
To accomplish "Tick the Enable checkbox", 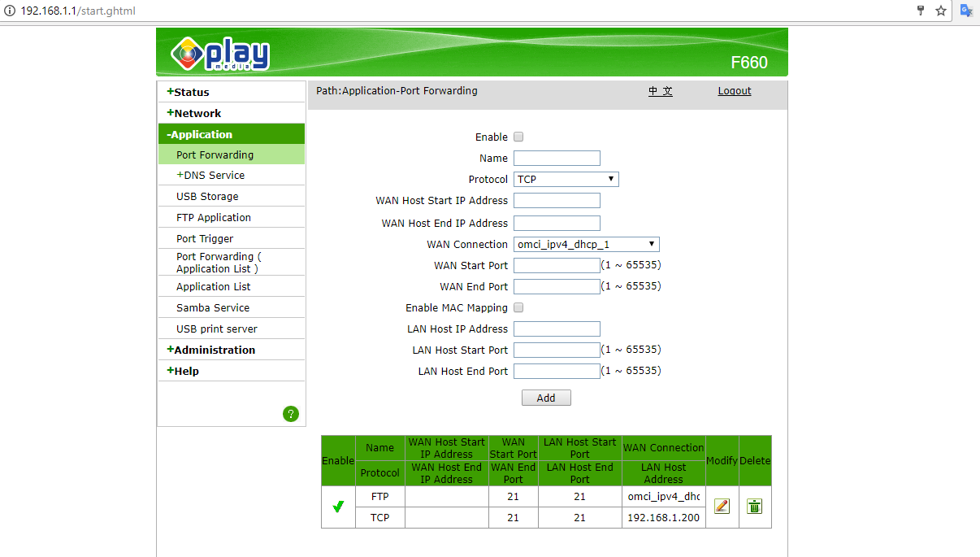I will tap(518, 137).
